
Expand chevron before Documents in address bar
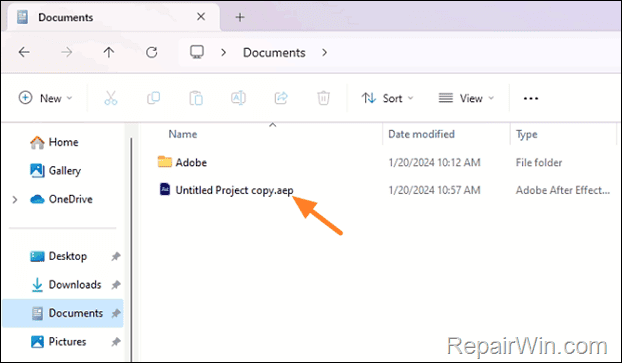click(224, 52)
